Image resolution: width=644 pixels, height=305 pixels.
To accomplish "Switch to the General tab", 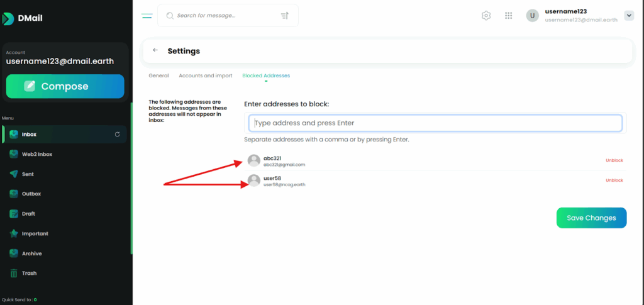I will (158, 75).
